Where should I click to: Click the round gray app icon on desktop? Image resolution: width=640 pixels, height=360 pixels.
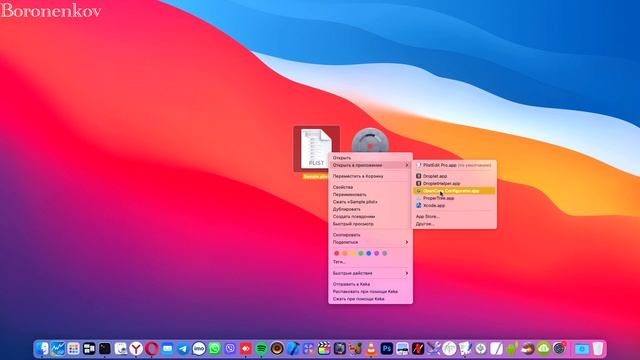371,141
